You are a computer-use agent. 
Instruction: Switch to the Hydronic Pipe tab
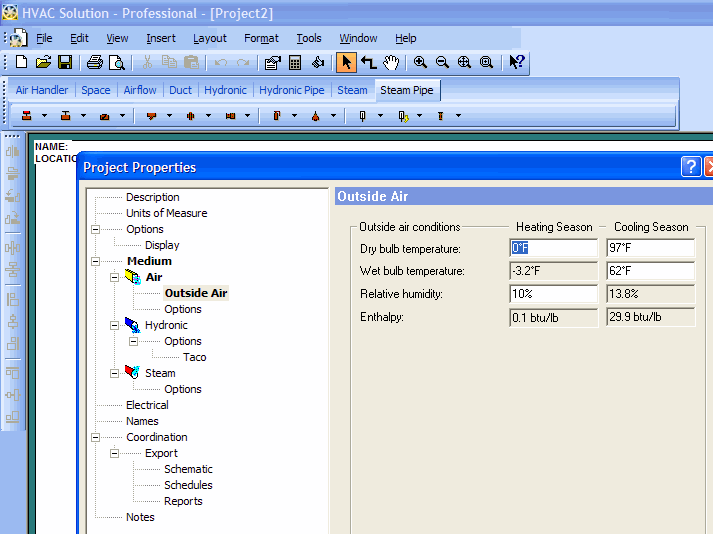point(291,90)
